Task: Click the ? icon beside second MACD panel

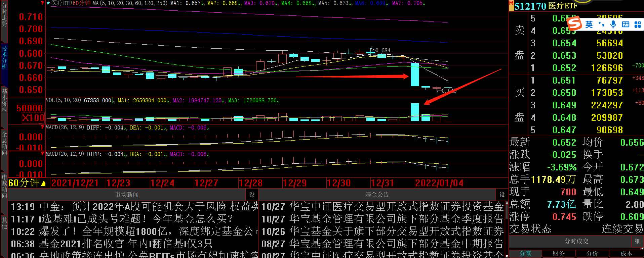Action: point(42,154)
